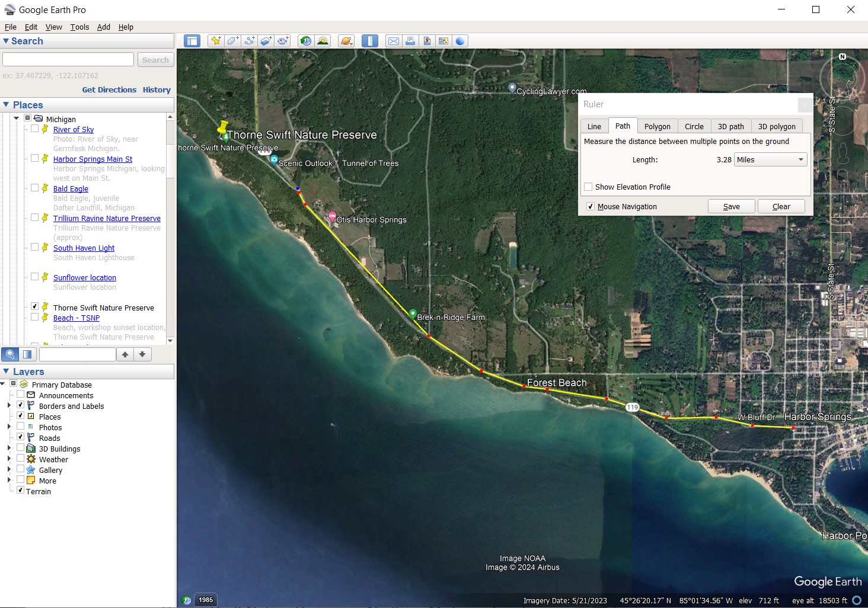Open the Tools menu

point(79,27)
